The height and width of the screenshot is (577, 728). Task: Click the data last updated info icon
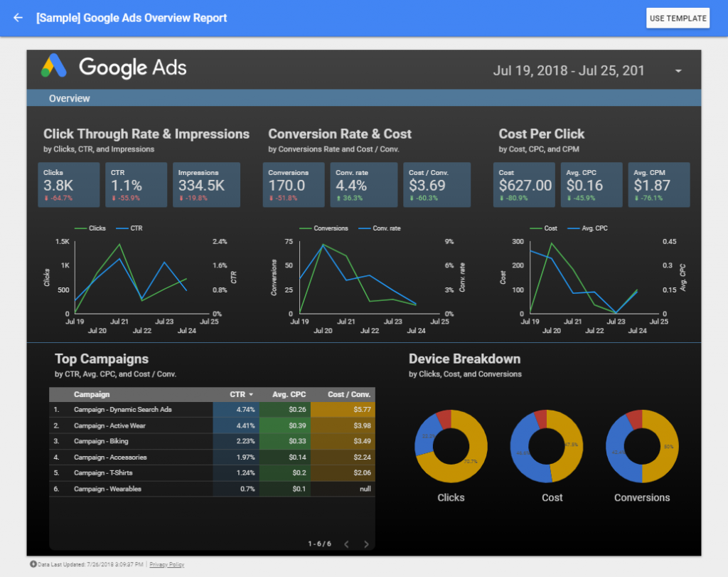click(33, 564)
